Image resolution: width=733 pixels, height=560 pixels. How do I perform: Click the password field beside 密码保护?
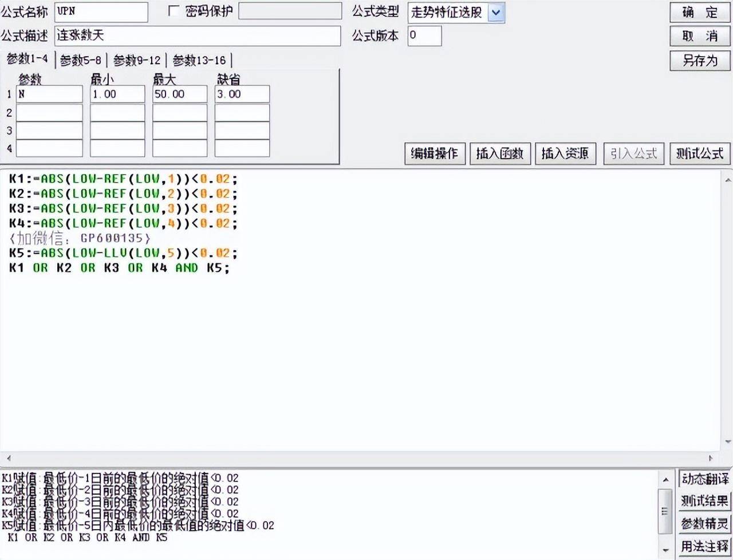(290, 11)
